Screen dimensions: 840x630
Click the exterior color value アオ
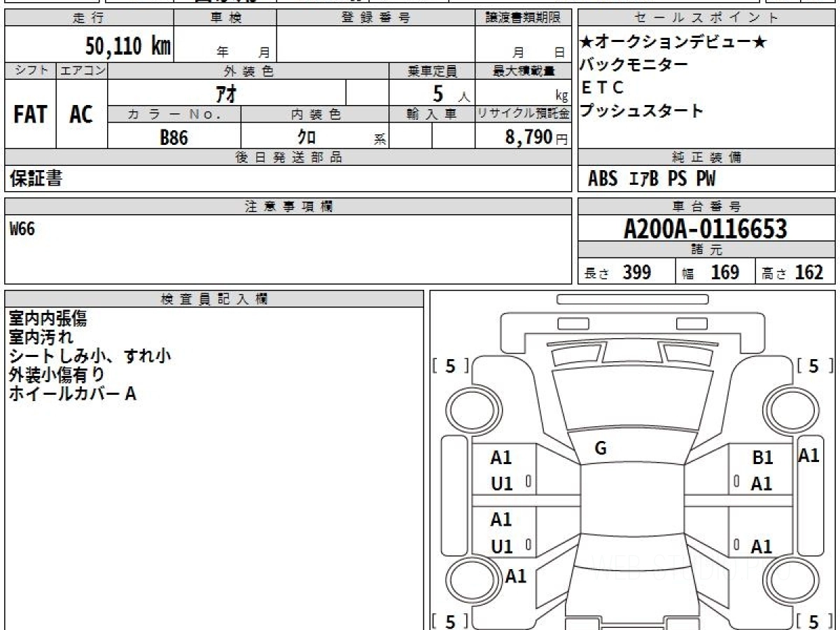(x=227, y=92)
